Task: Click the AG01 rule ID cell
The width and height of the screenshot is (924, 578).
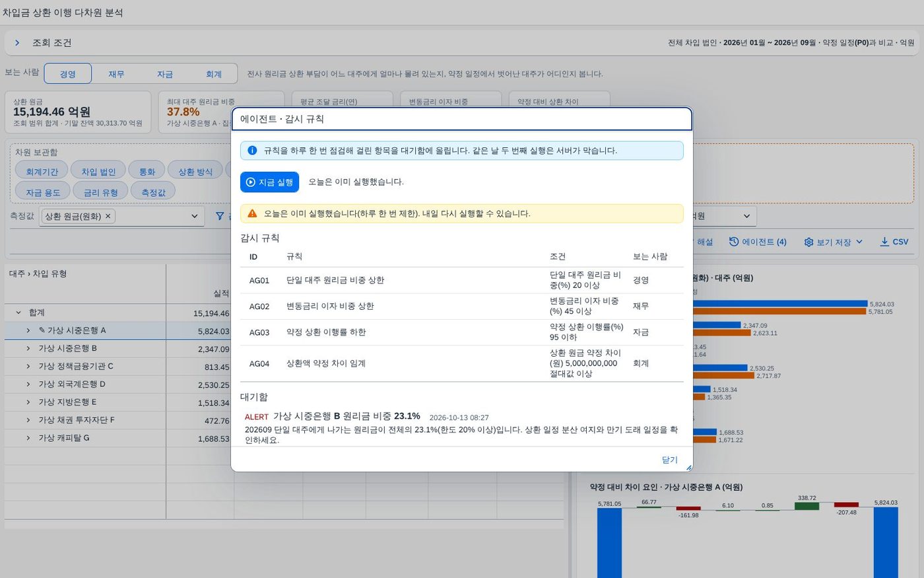Action: coord(259,280)
